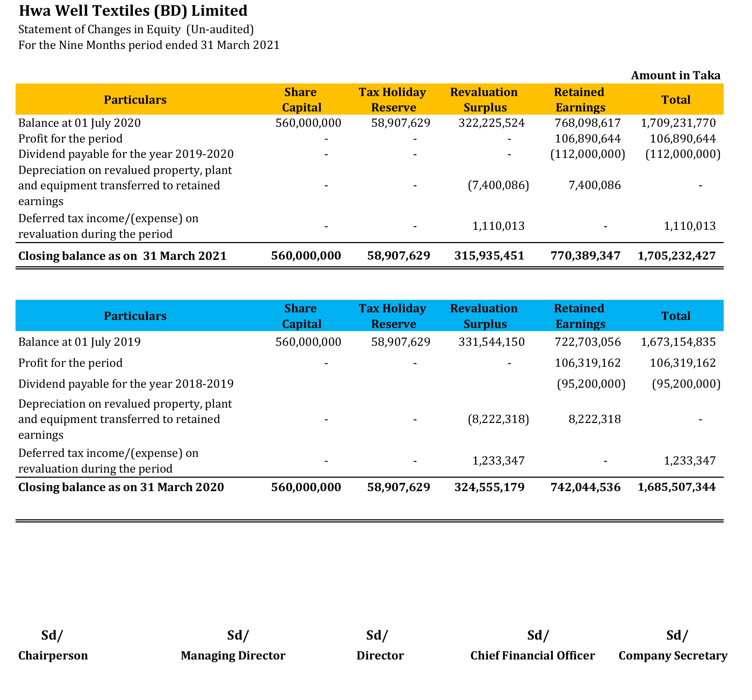Click the blue Retained Earnings header

pyautogui.click(x=579, y=316)
